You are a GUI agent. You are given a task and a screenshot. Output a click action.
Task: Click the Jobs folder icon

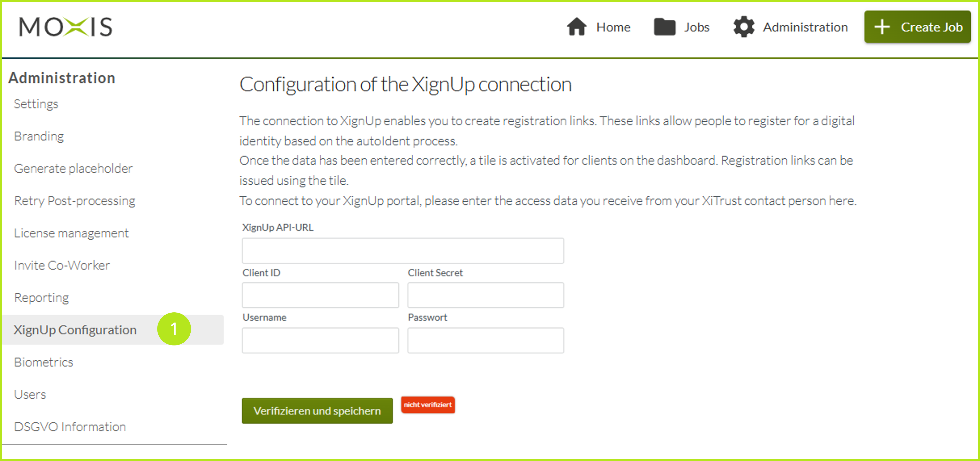click(664, 27)
